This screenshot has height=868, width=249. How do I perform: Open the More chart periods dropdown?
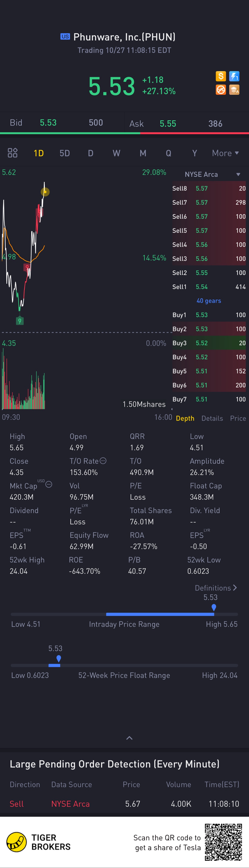point(225,153)
